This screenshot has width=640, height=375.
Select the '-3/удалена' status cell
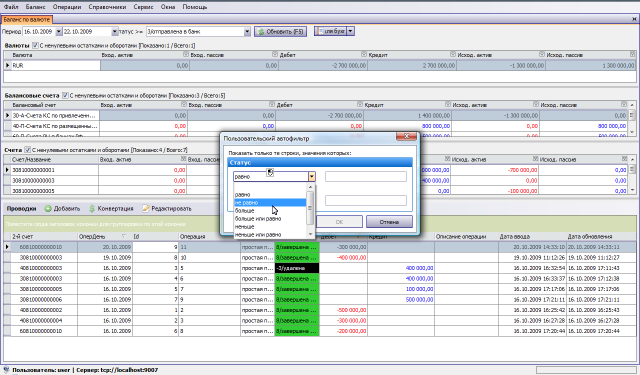pyautogui.click(x=297, y=268)
